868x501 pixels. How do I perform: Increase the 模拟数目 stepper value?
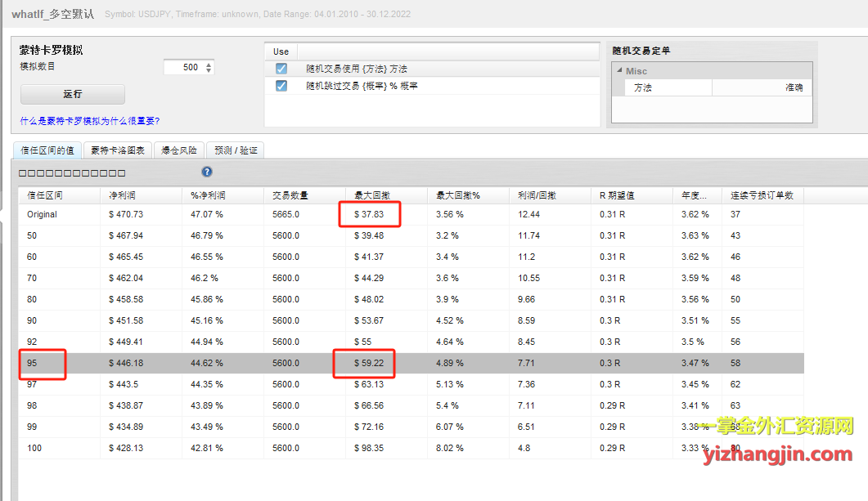click(209, 65)
